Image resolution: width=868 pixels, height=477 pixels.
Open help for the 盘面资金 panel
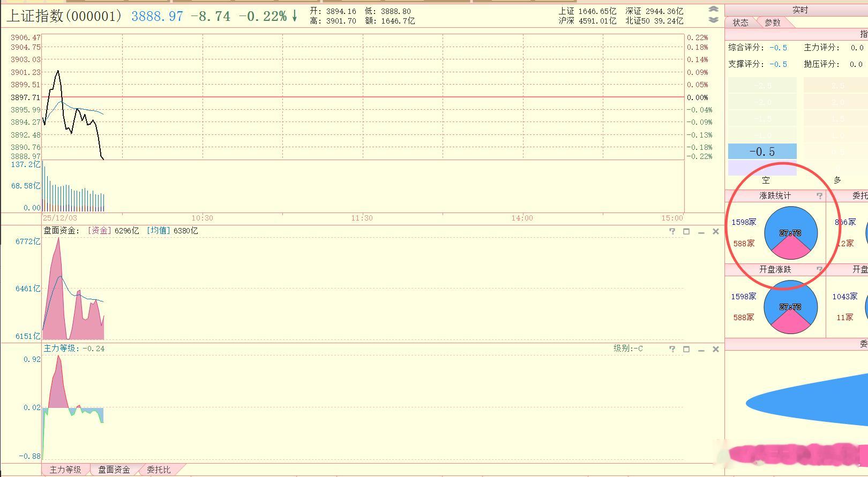tap(672, 231)
